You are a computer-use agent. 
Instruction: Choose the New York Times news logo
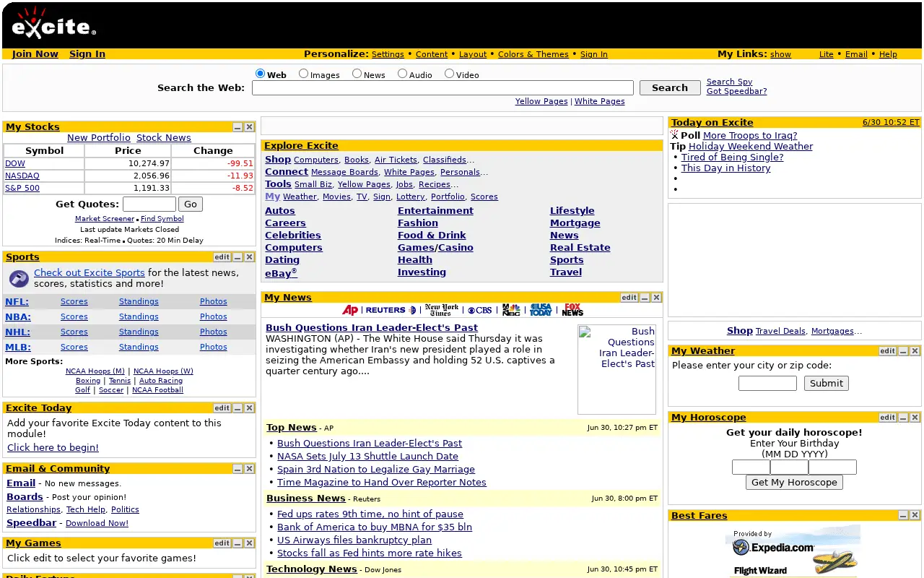(442, 310)
